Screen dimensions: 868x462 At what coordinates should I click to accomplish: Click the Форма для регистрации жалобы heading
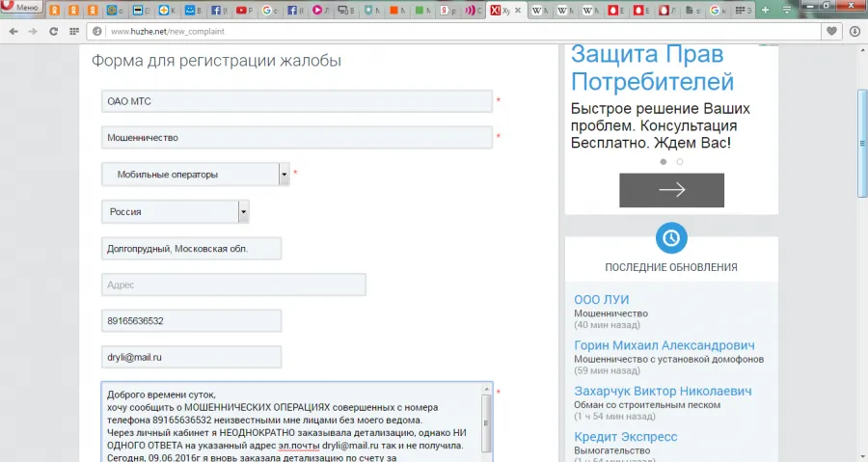coord(216,61)
